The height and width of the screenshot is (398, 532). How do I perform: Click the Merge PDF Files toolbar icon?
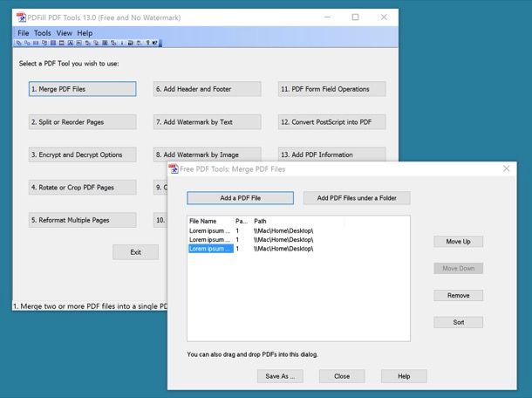[18, 43]
